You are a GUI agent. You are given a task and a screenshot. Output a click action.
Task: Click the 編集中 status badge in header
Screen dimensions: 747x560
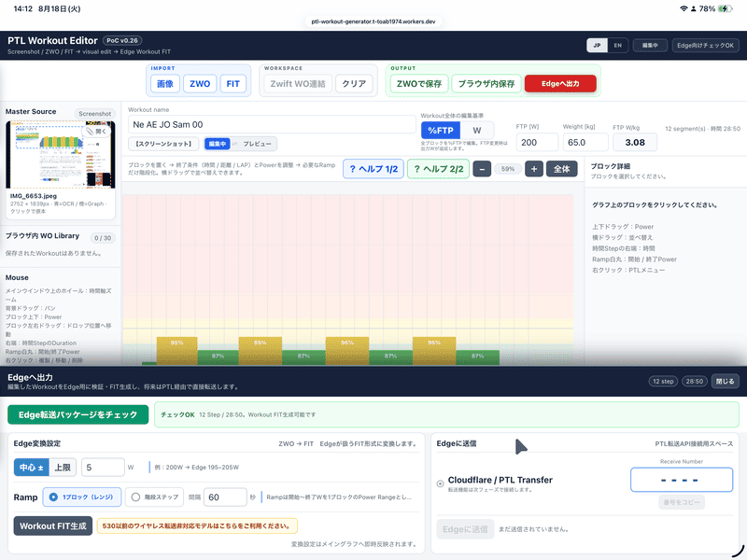point(650,45)
